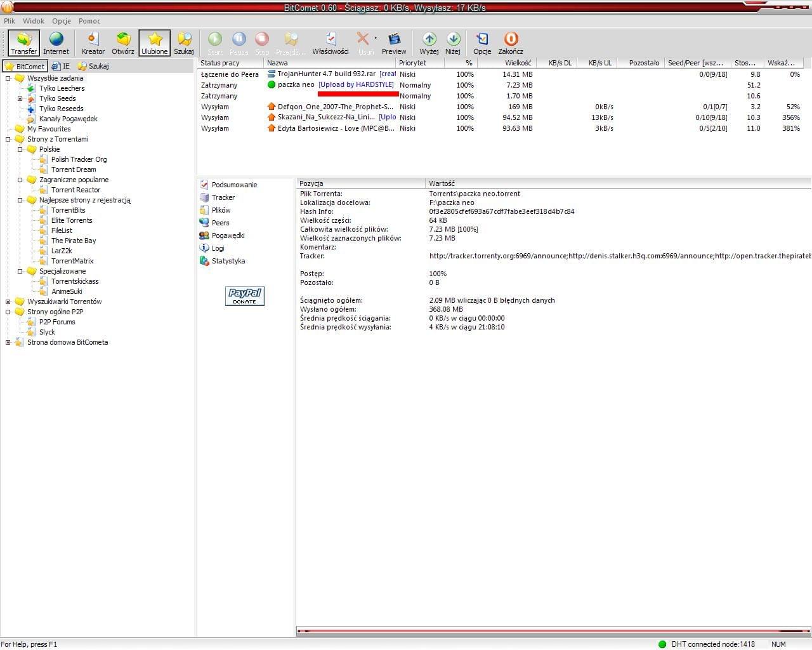This screenshot has width=812, height=650.
Task: Click the Otwórz open torrent icon
Action: [123, 43]
